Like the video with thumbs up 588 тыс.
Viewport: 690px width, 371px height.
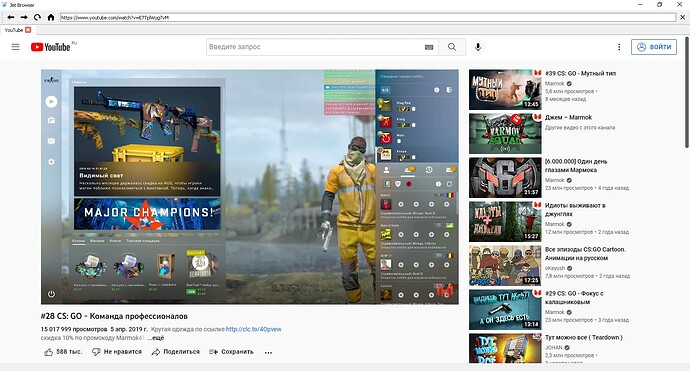point(63,352)
